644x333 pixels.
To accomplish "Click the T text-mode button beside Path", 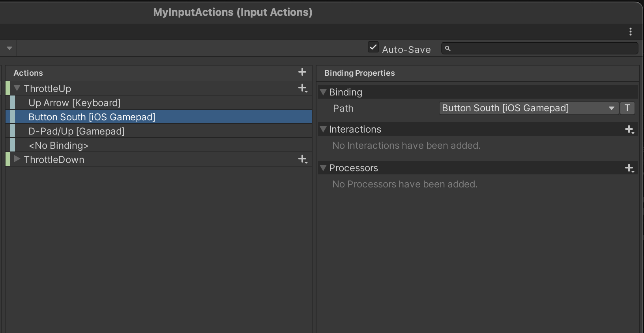I will (x=627, y=108).
